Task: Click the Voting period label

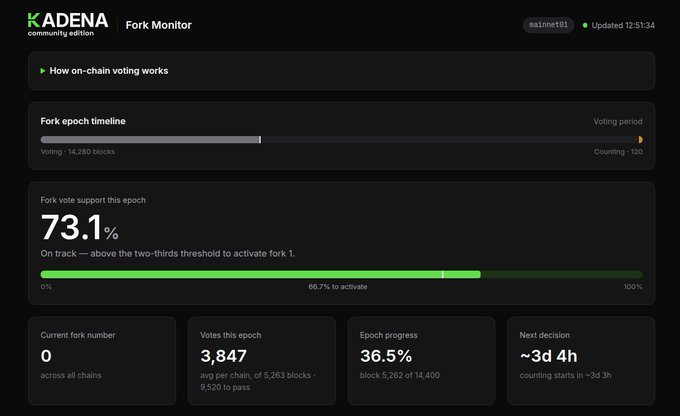Action: point(618,121)
